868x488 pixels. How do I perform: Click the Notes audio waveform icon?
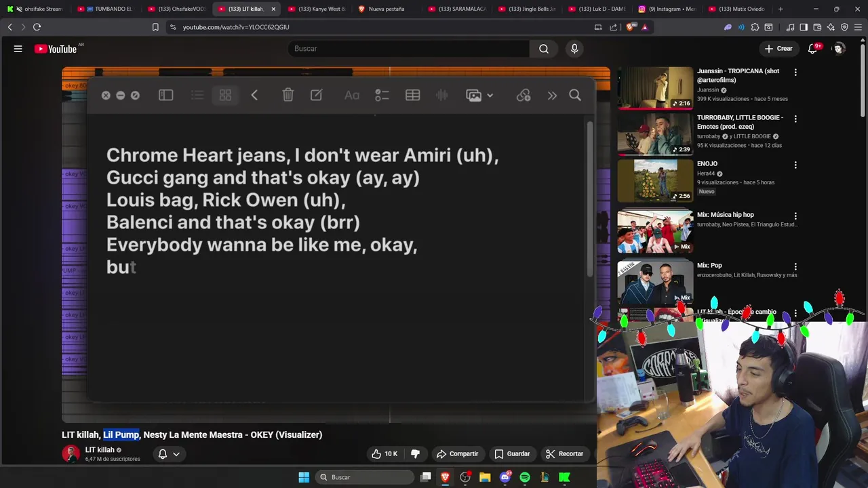point(442,96)
